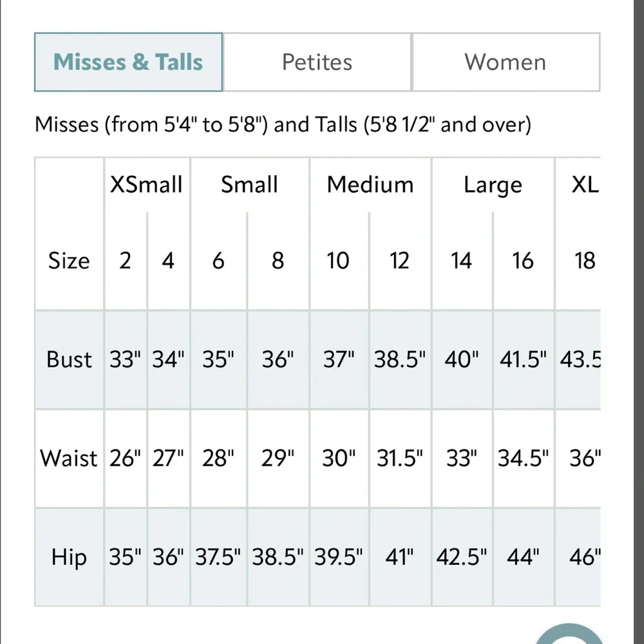Select the Misses & Talls tab
This screenshot has width=644, height=644.
click(128, 62)
